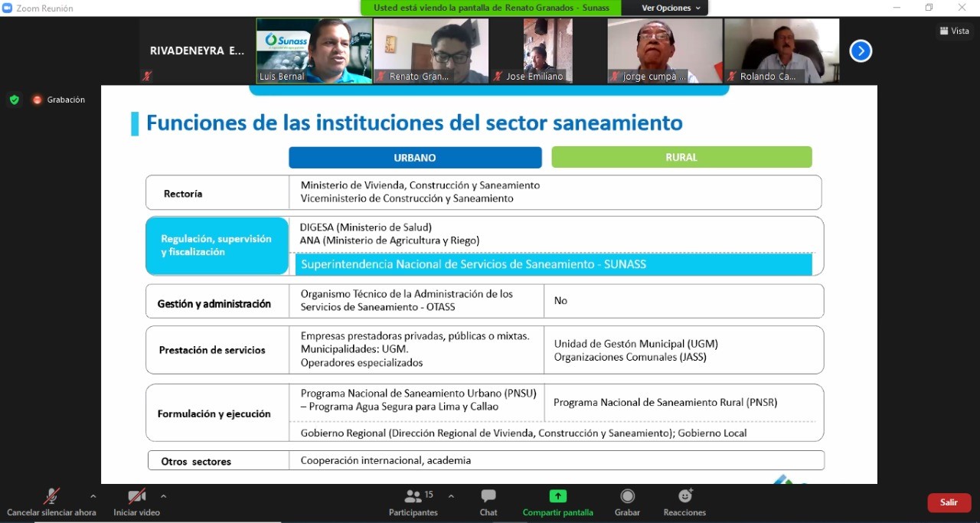Click the Viceministerio de Construcción y Saneamiento text

(407, 198)
